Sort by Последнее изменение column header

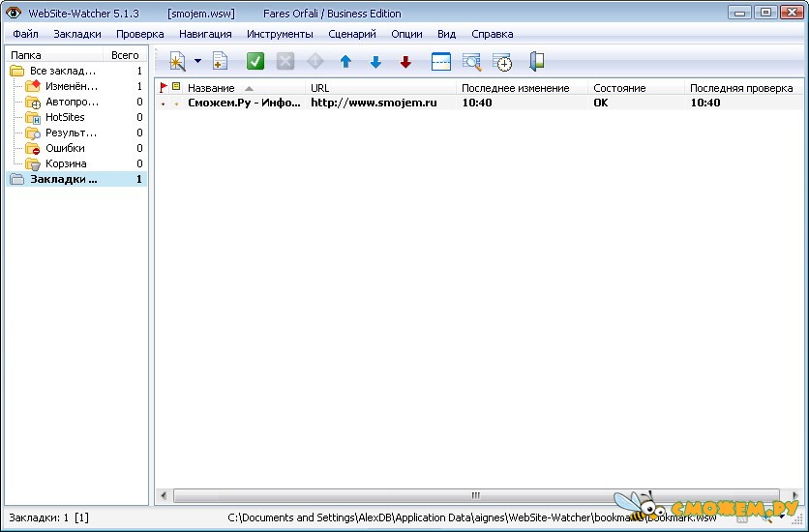(x=522, y=88)
